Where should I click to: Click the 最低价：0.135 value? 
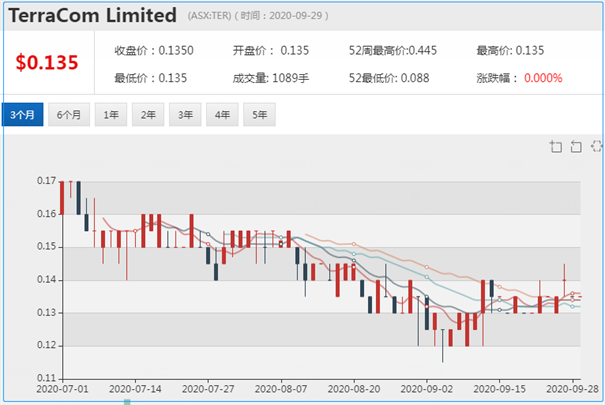tap(150, 78)
